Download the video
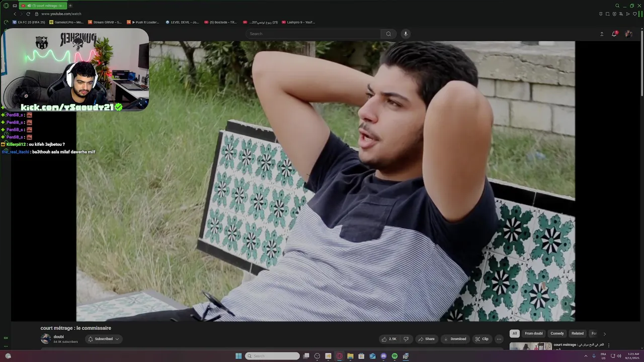644x362 pixels. pos(455,339)
